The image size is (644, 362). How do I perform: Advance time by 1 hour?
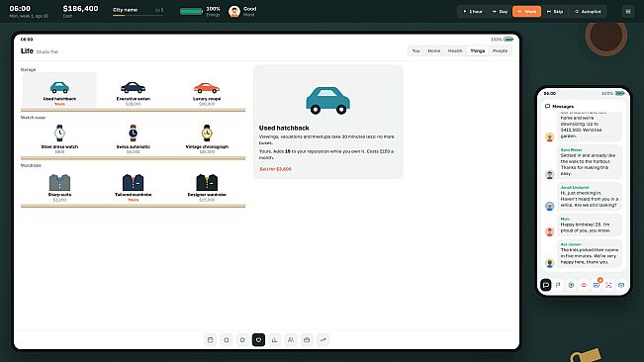[x=473, y=12]
